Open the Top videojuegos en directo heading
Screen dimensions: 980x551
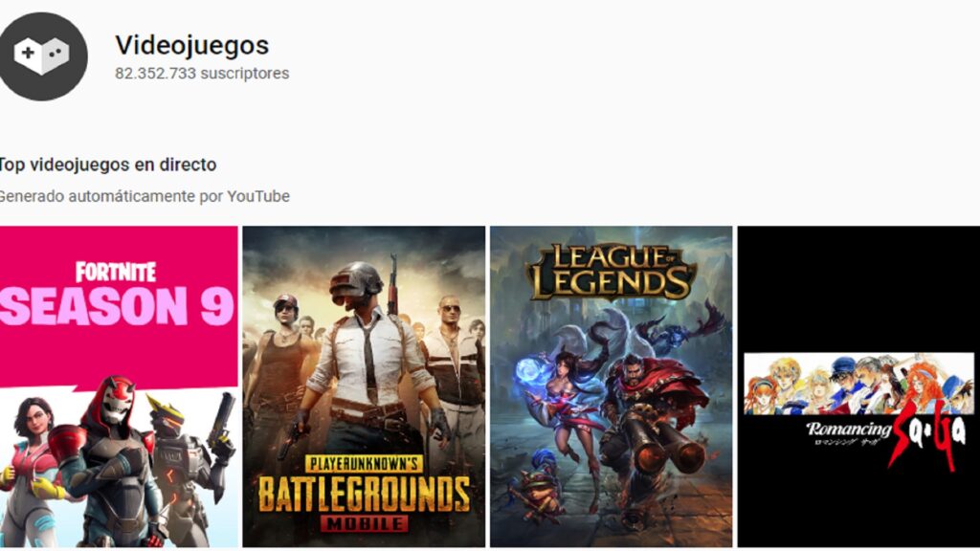pos(108,165)
